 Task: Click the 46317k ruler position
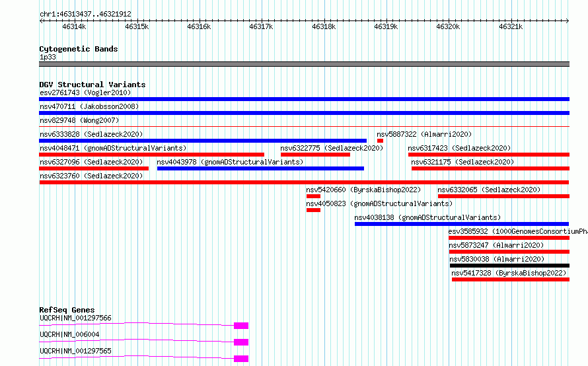click(x=262, y=26)
